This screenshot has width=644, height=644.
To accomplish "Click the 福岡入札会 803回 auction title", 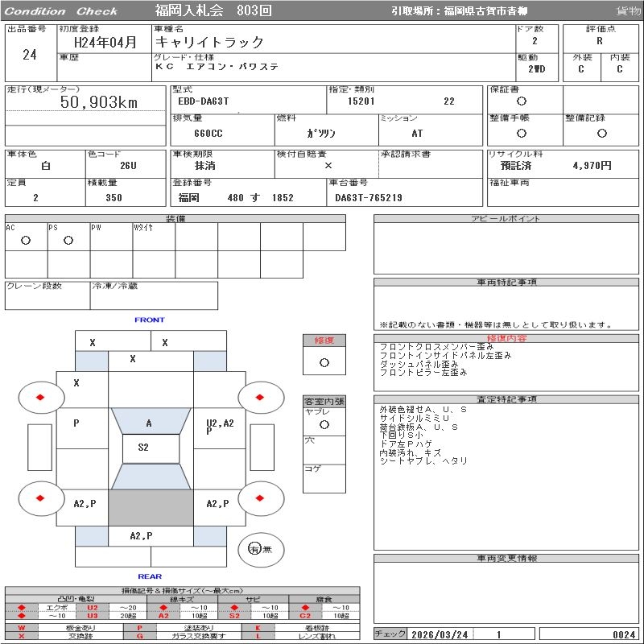I will pyautogui.click(x=213, y=10).
